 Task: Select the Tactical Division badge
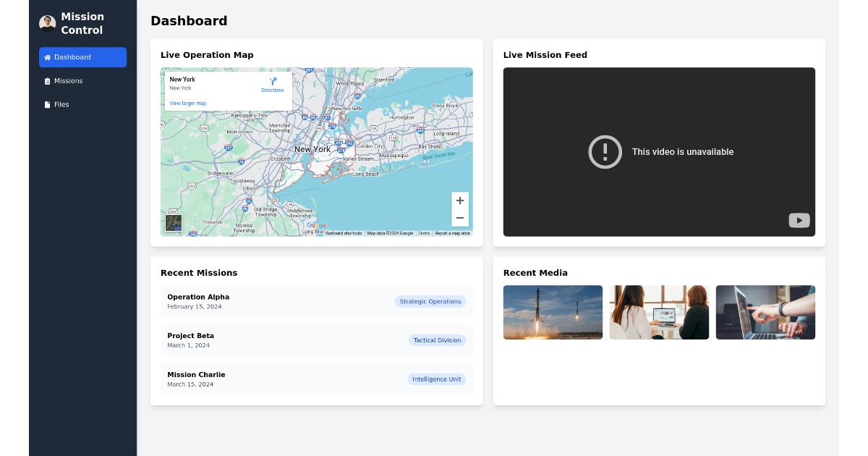click(x=437, y=340)
